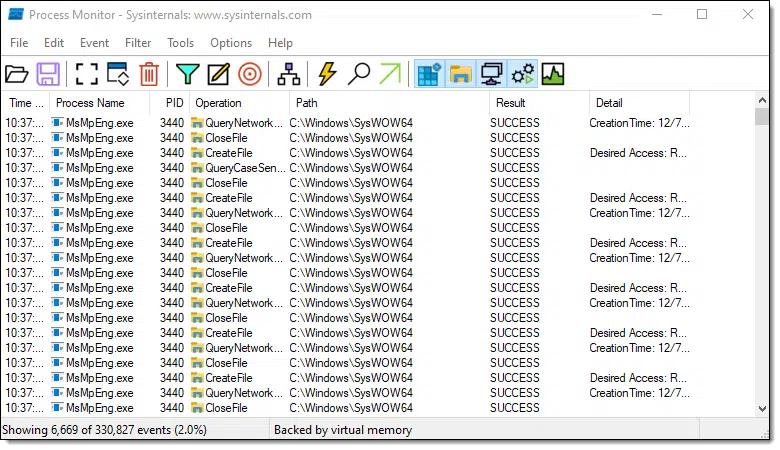Click the Find magnifying glass icon
780x450 pixels.
point(359,73)
